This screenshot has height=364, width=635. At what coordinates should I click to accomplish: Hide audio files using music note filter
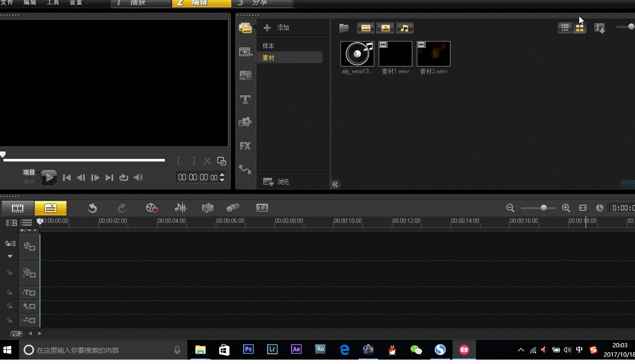tap(405, 28)
